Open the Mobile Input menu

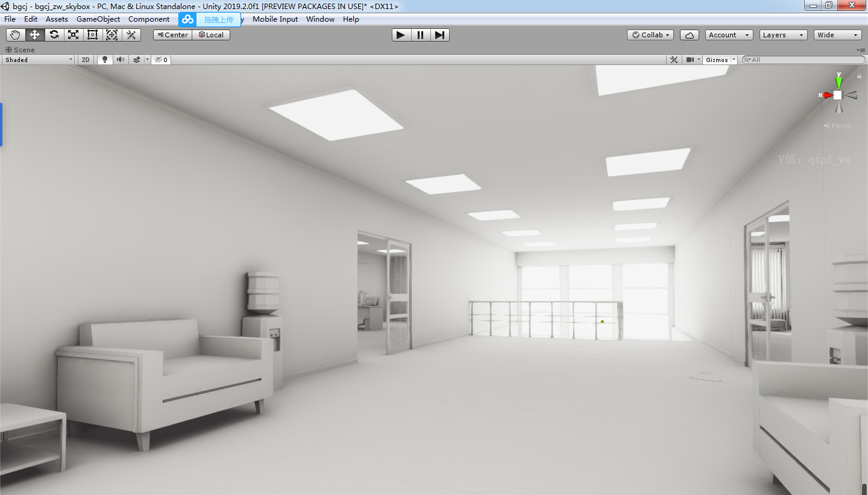275,19
